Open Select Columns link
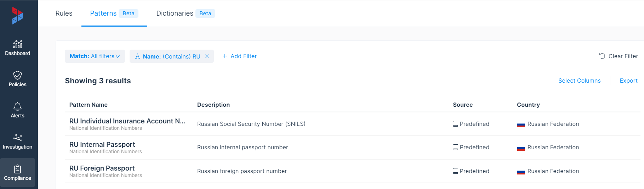The image size is (644, 189). pos(579,81)
